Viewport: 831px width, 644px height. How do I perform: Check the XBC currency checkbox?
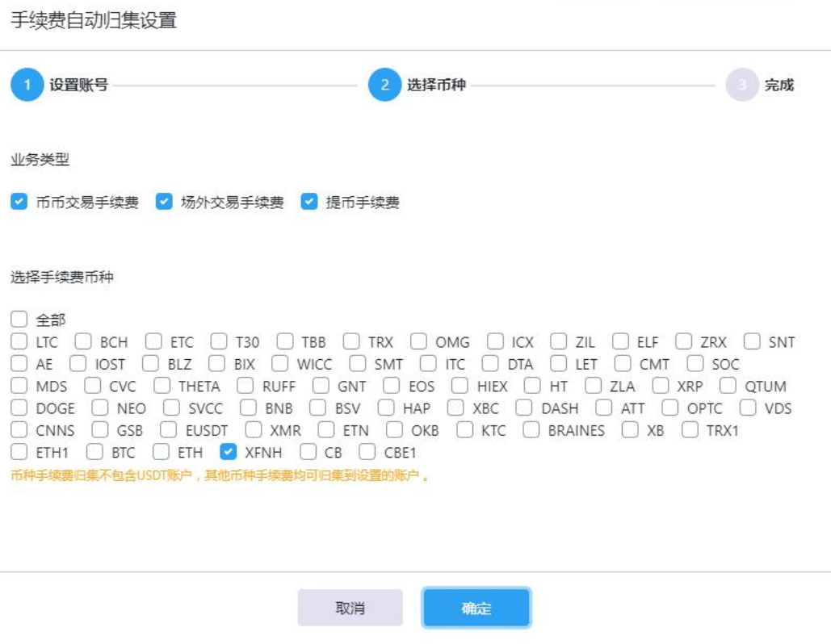point(455,408)
